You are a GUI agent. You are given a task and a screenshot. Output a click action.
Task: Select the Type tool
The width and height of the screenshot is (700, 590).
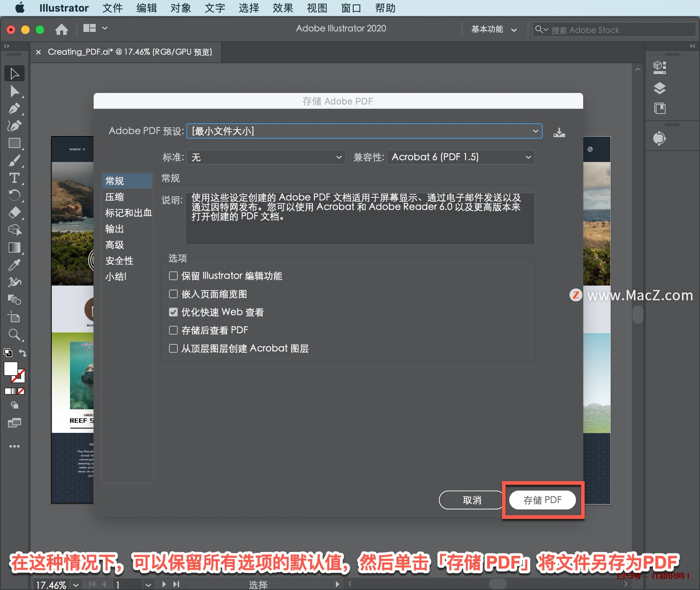coord(15,178)
